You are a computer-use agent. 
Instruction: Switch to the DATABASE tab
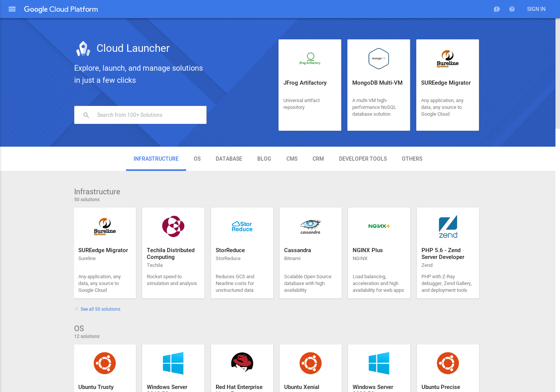tap(229, 159)
